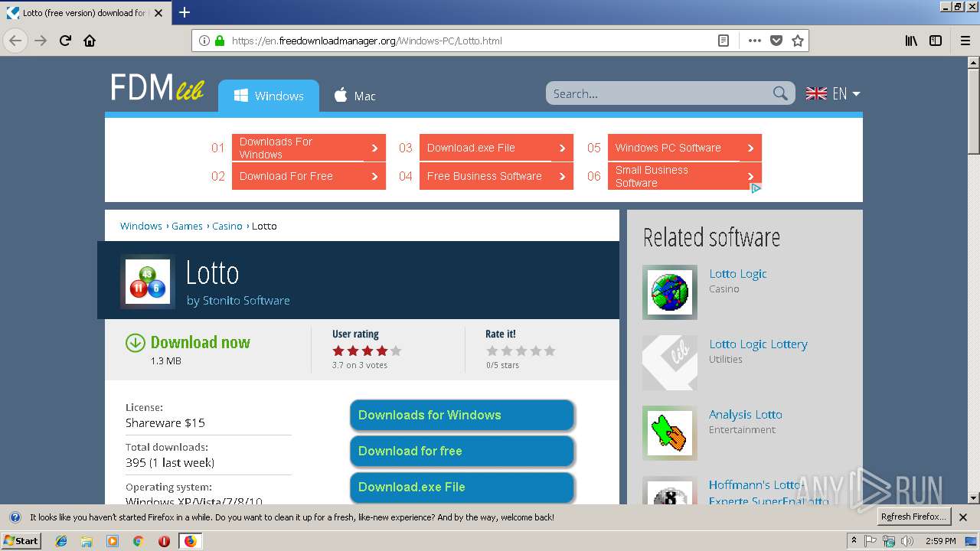Open ad link Download.exe File
The image size is (980, 551).
496,148
